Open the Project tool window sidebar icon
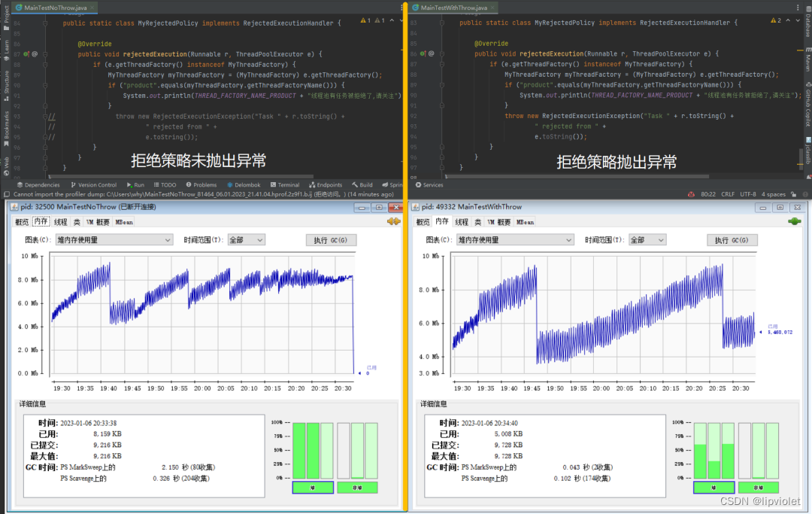 tap(6, 18)
